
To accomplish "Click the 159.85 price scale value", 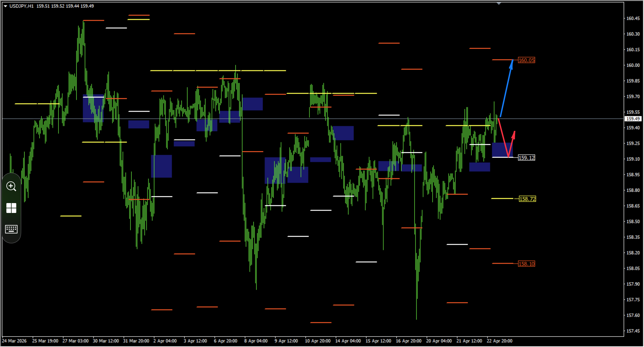I will 633,81.
